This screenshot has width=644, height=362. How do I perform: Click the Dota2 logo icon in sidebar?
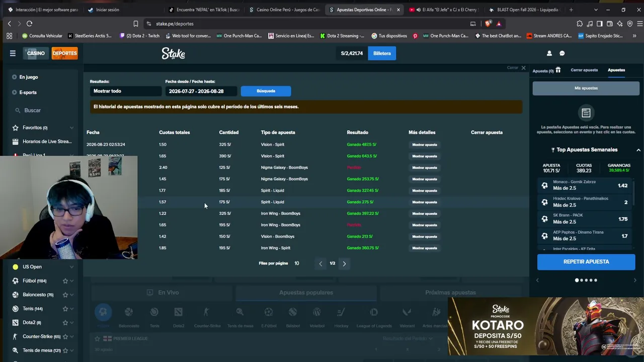(15, 323)
